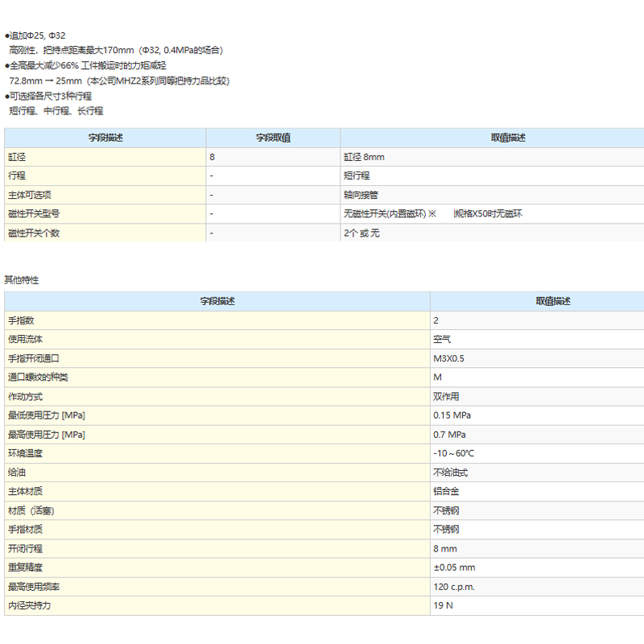Click the 环境温度 row label
The height and width of the screenshot is (644, 644).
(26, 453)
